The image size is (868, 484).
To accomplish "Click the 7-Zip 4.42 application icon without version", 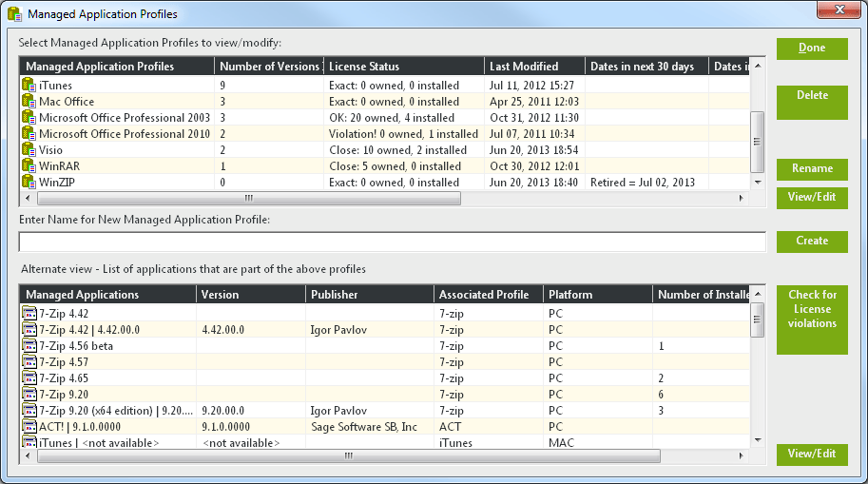I will [x=29, y=314].
